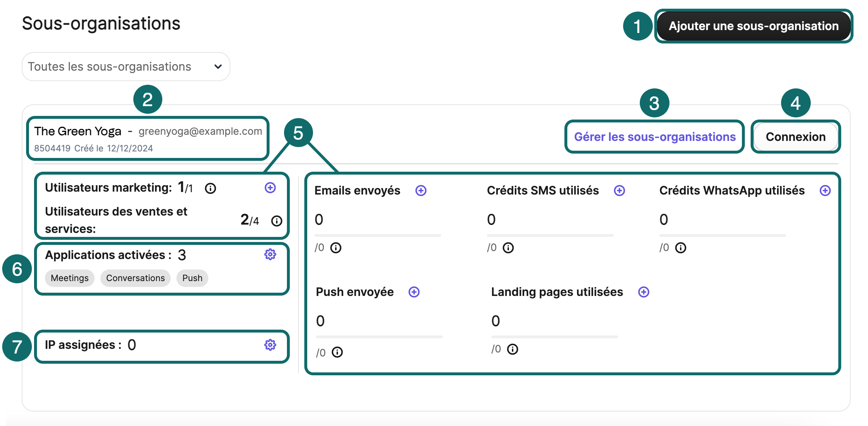Click Emails envoyés heading text
This screenshot has height=426, width=868.
[357, 191]
